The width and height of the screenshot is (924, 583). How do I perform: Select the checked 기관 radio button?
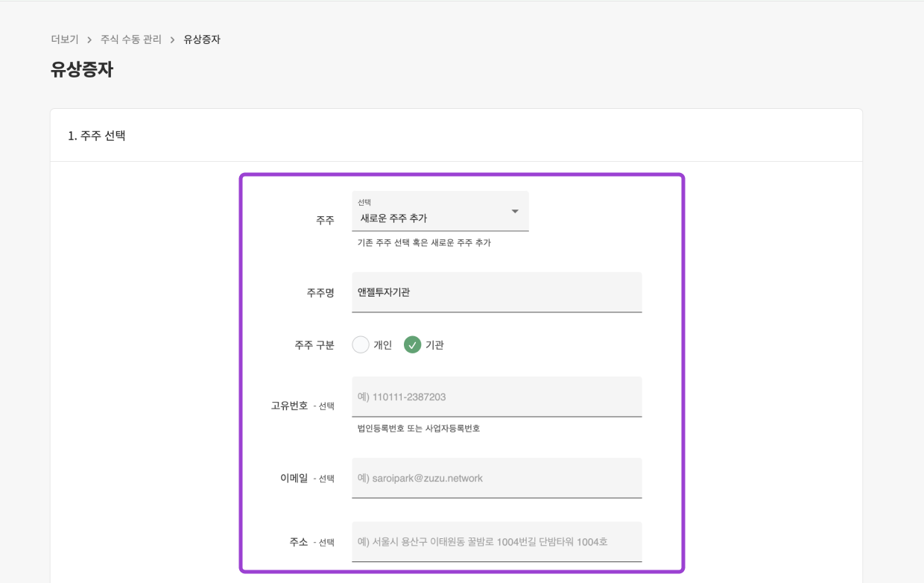[412, 345]
